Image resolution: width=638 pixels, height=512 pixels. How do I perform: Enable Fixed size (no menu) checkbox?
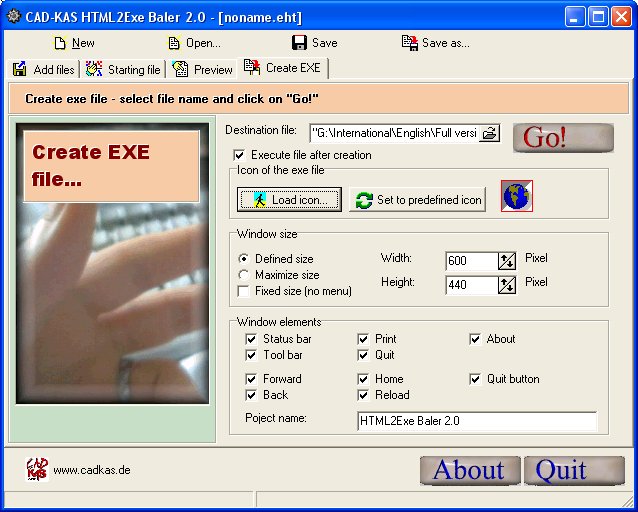(243, 291)
